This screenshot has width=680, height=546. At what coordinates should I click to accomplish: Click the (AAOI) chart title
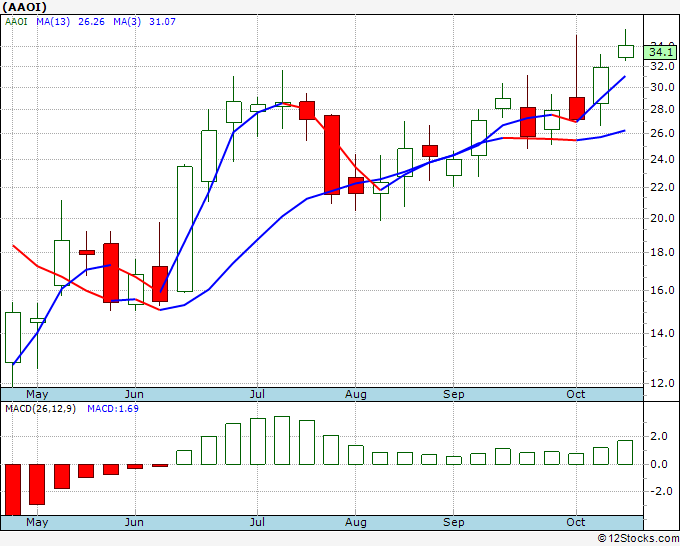click(24, 7)
